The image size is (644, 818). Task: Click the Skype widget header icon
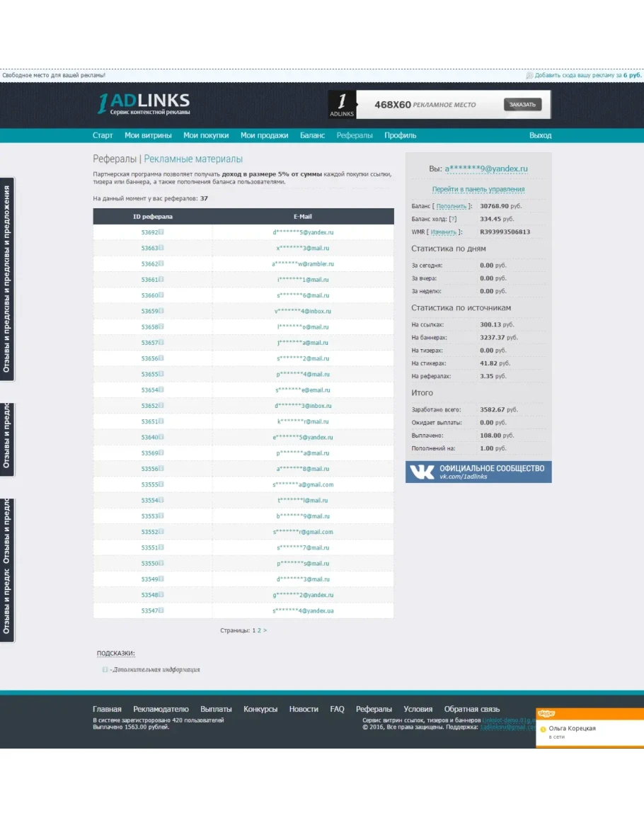click(x=546, y=714)
